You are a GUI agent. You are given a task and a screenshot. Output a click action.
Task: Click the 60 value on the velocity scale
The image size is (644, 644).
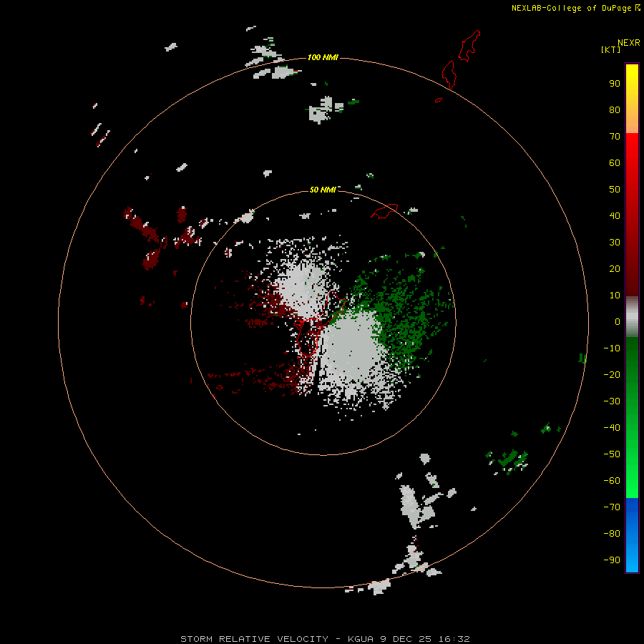pos(615,163)
